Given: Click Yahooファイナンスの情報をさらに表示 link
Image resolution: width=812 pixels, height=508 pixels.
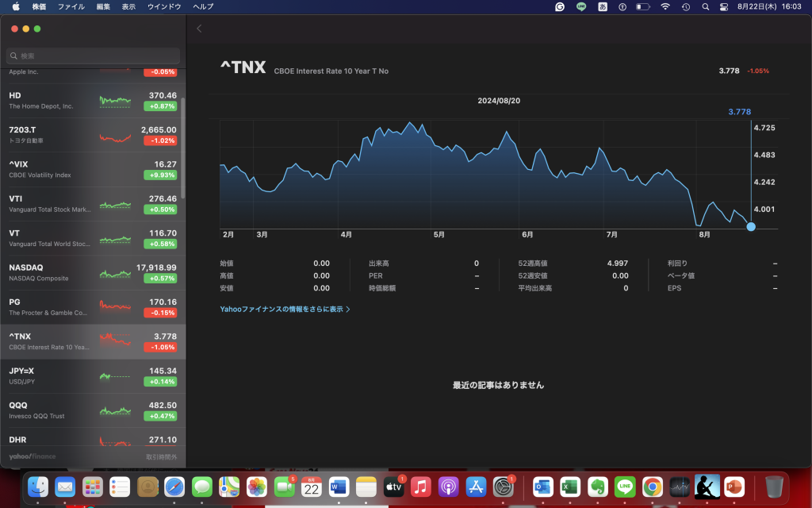Looking at the screenshot, I should (285, 309).
